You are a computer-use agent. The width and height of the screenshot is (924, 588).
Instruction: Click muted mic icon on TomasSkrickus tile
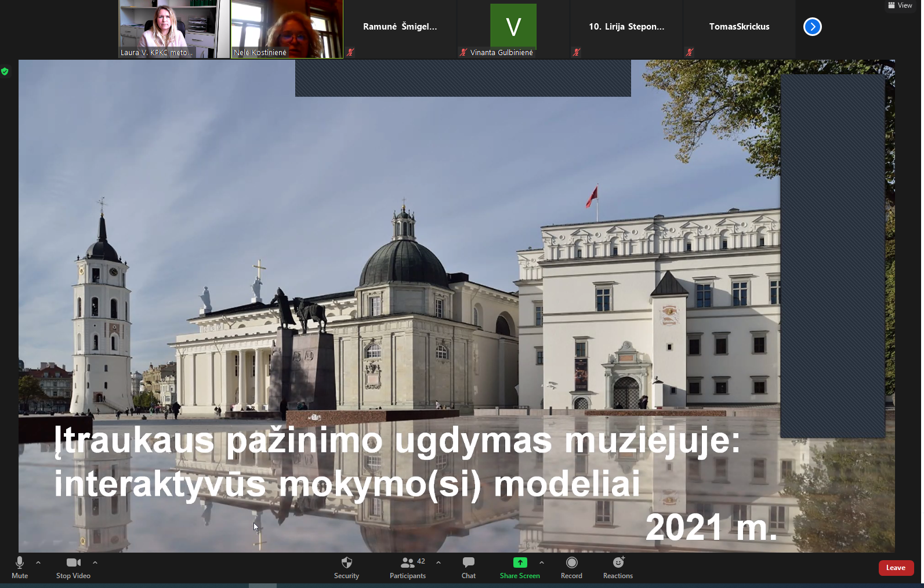(x=690, y=52)
